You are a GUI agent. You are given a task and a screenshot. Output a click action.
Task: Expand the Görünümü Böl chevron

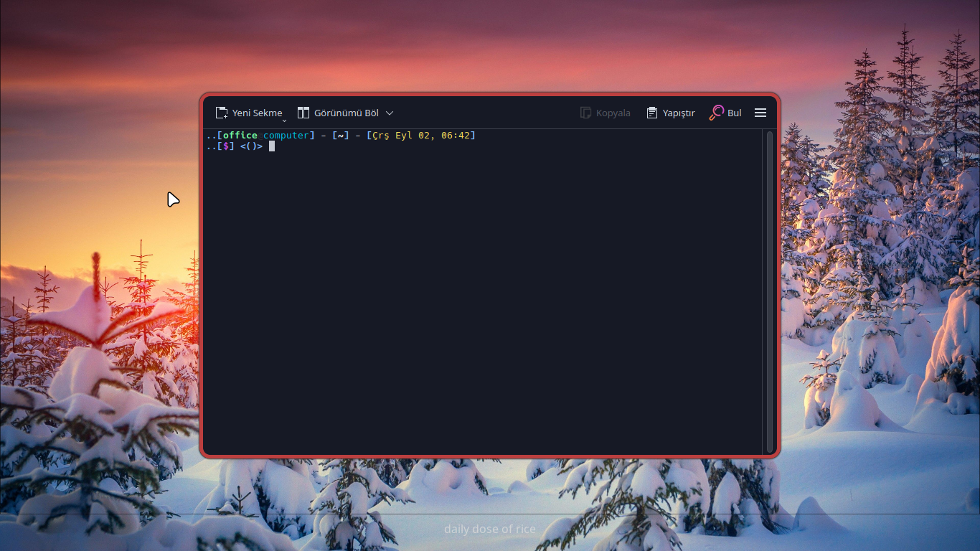point(390,113)
